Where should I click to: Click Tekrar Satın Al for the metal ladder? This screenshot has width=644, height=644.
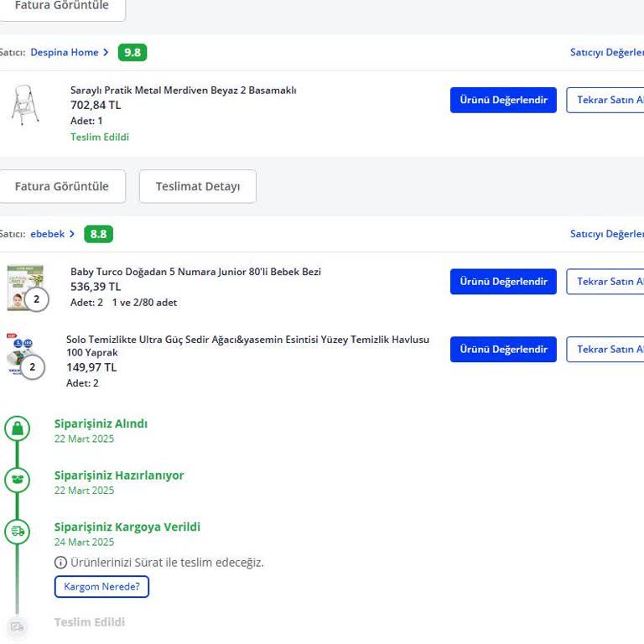(605, 100)
